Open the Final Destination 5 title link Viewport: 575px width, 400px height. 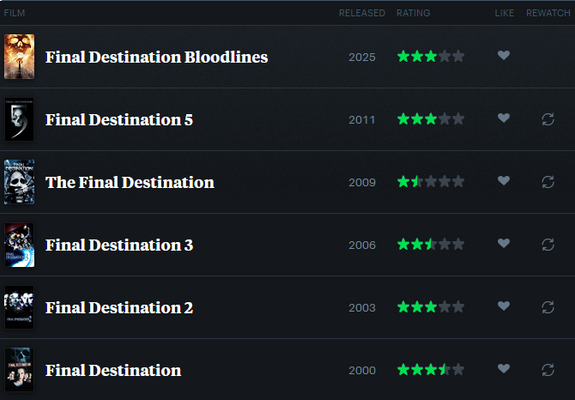(x=119, y=120)
